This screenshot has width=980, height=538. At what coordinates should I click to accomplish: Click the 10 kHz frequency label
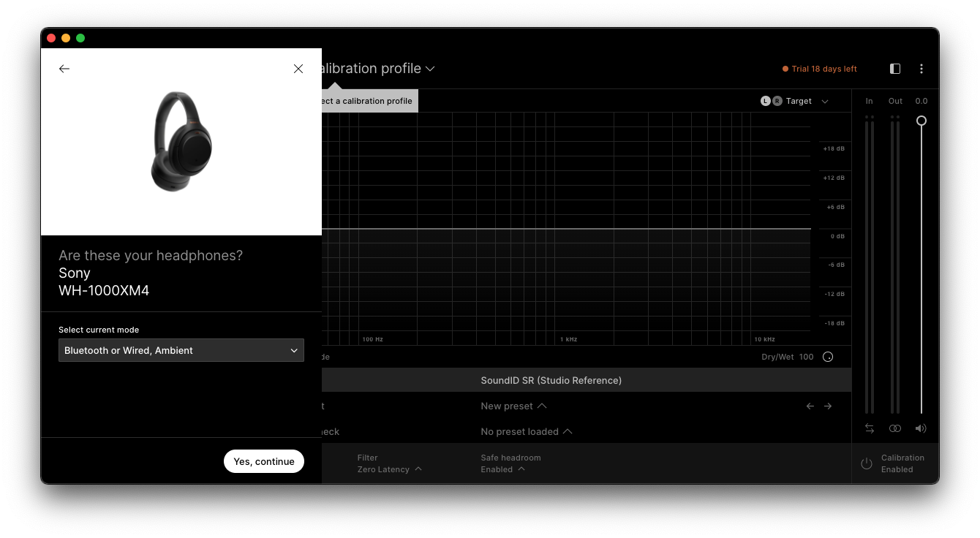(x=765, y=339)
